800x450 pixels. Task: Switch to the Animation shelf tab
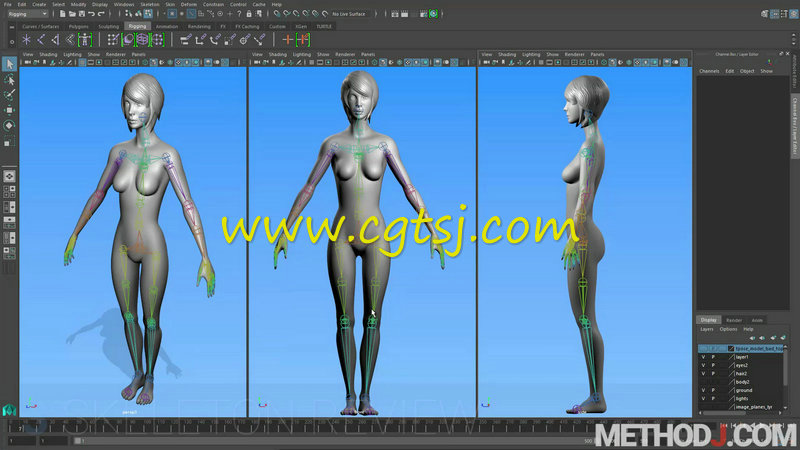[x=167, y=26]
